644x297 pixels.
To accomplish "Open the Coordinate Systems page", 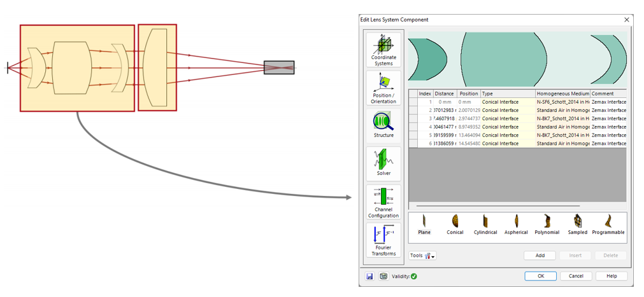I will [383, 50].
